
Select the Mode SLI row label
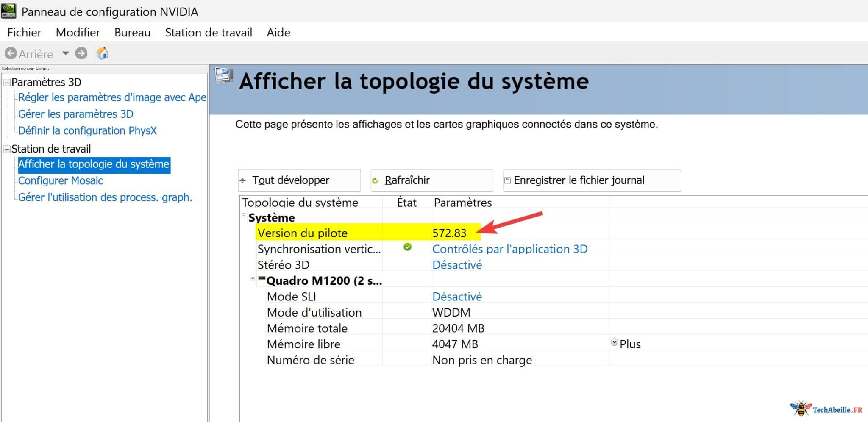point(292,297)
